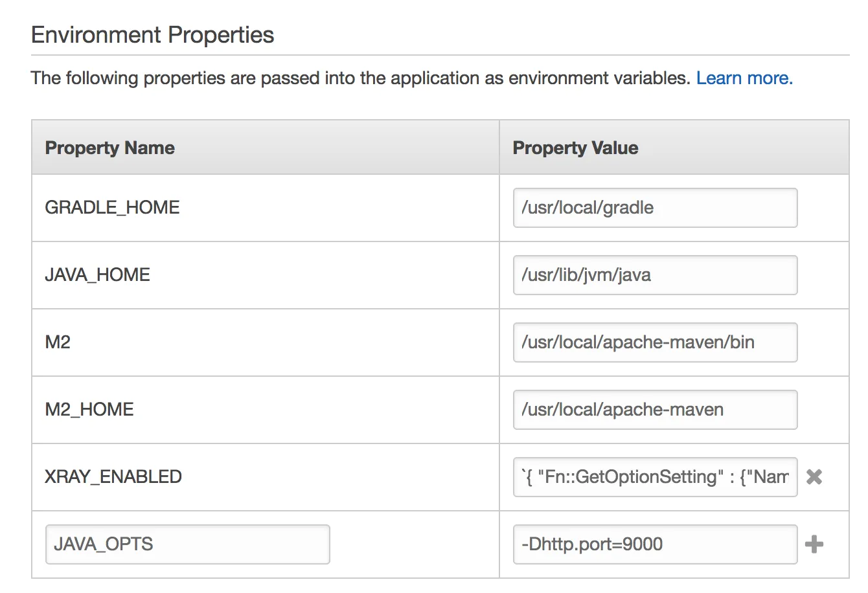Screen dimensions: 868x593
Task: Select the /usr/local/apache-maven/bin value field
Action: coord(655,342)
